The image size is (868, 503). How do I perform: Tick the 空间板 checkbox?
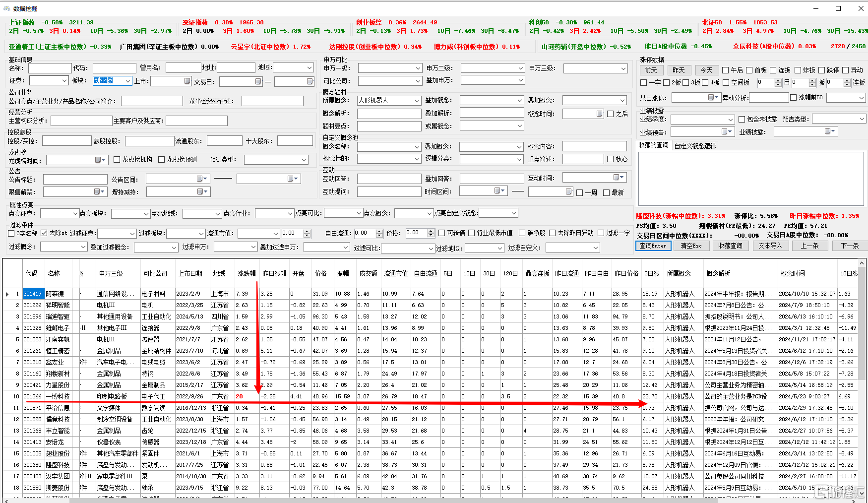(726, 83)
